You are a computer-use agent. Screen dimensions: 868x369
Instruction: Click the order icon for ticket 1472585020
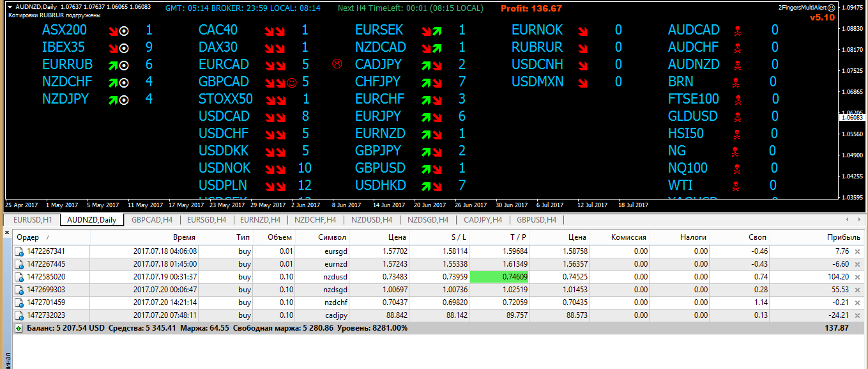pos(19,277)
